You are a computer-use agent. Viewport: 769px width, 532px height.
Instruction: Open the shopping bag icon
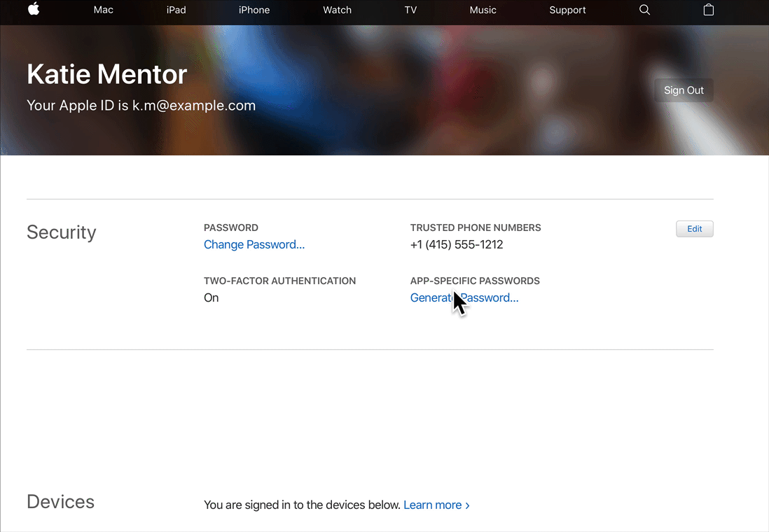tap(708, 10)
